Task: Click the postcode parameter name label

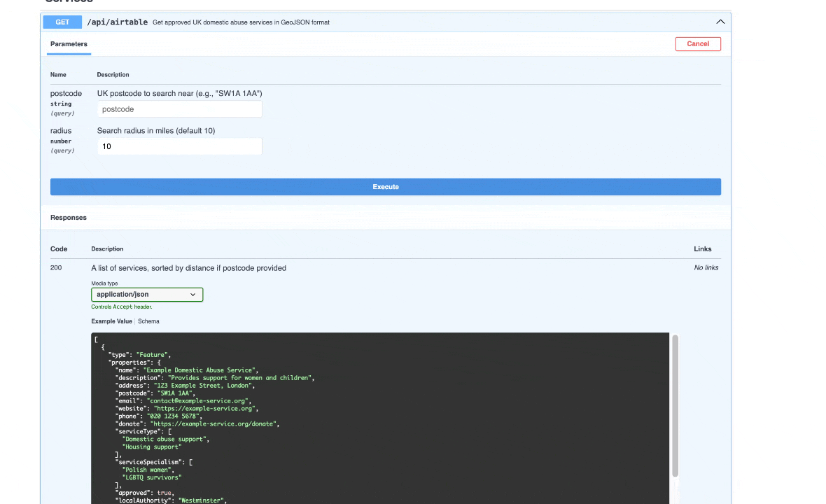Action: pyautogui.click(x=66, y=94)
